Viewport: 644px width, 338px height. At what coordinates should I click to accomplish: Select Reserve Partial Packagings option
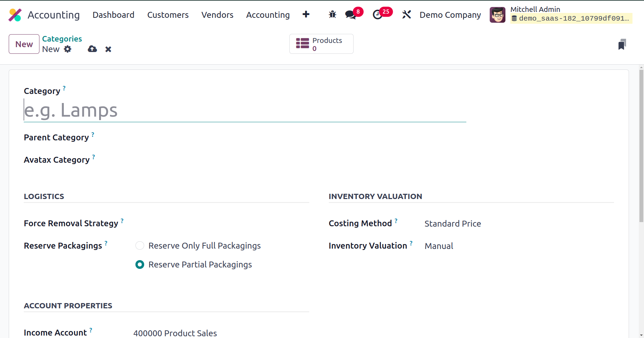pyautogui.click(x=140, y=265)
